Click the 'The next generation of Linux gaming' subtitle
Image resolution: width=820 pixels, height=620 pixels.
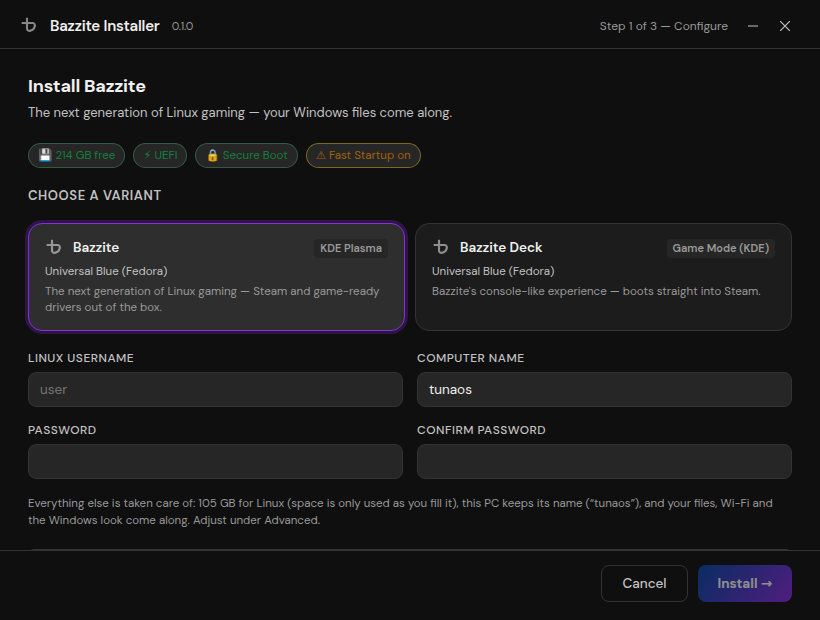(x=240, y=112)
